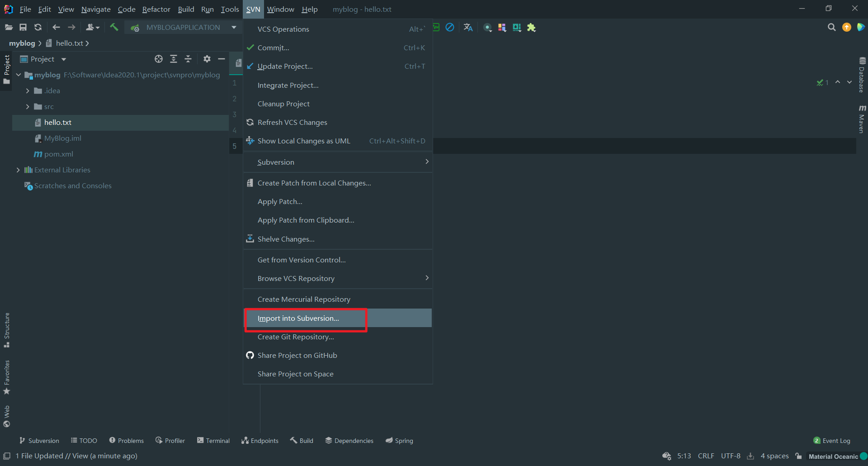The width and height of the screenshot is (868, 466).
Task: Open the Event Log
Action: tap(832, 441)
